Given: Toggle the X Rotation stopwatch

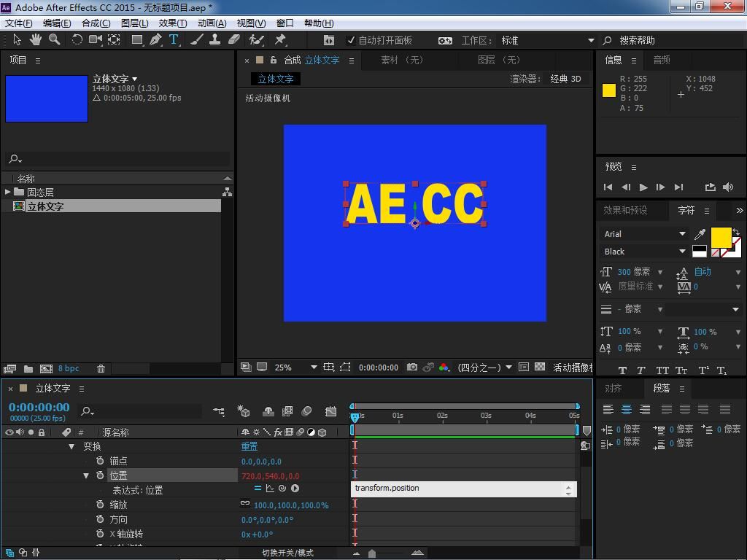Looking at the screenshot, I should click(x=100, y=534).
